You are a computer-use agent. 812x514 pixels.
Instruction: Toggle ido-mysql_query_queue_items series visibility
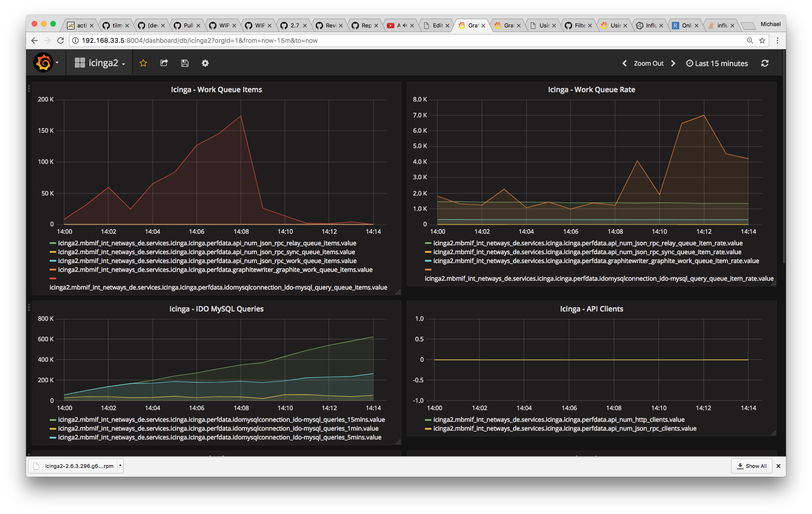point(218,287)
